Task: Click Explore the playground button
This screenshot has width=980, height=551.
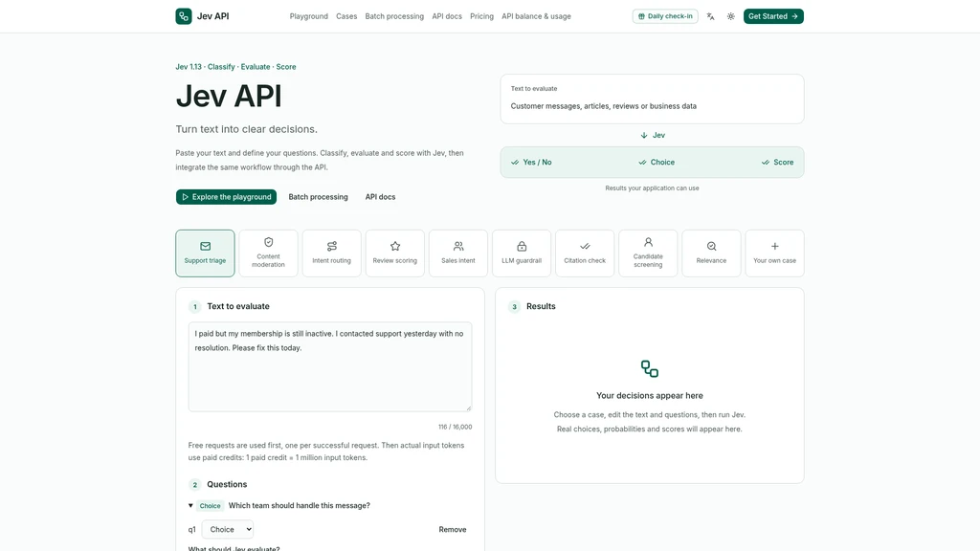Action: [x=226, y=197]
